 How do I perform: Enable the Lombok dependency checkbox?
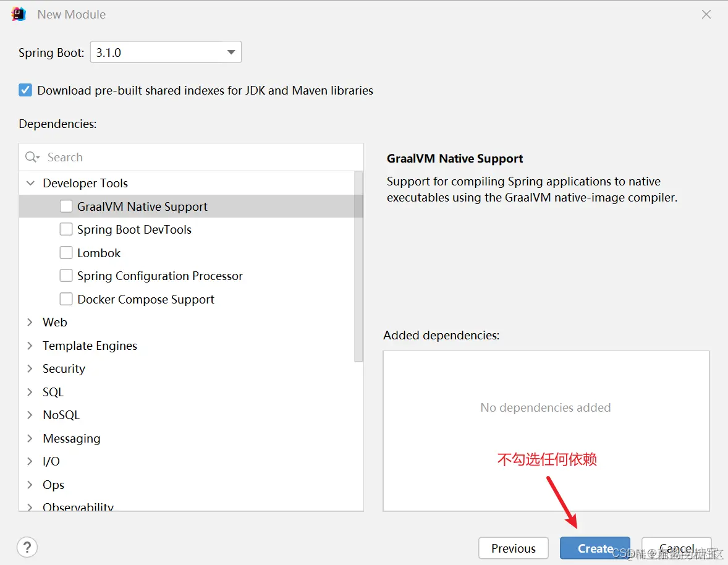point(66,253)
